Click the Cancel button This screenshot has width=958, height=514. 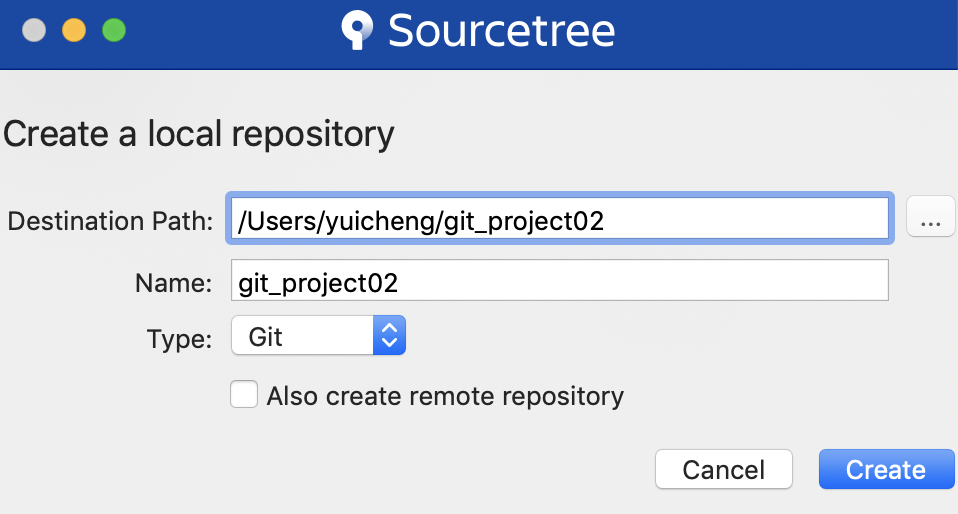click(724, 469)
